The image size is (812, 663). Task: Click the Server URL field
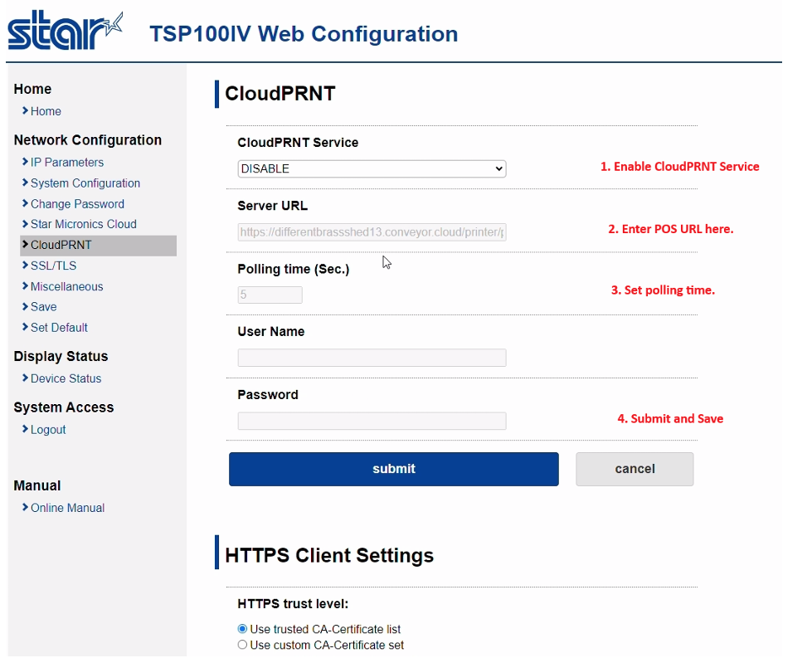pyautogui.click(x=372, y=232)
